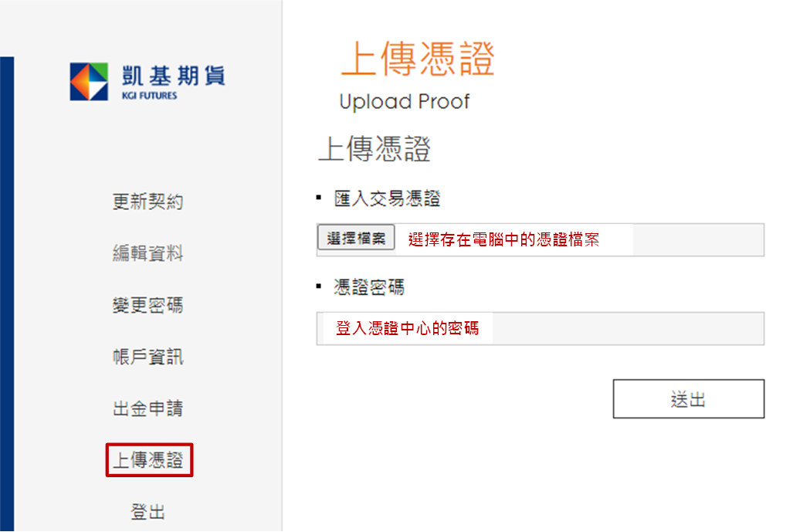Click the gray 上傳憑證 section heading
Viewport: 793px width, 532px height.
[x=374, y=149]
